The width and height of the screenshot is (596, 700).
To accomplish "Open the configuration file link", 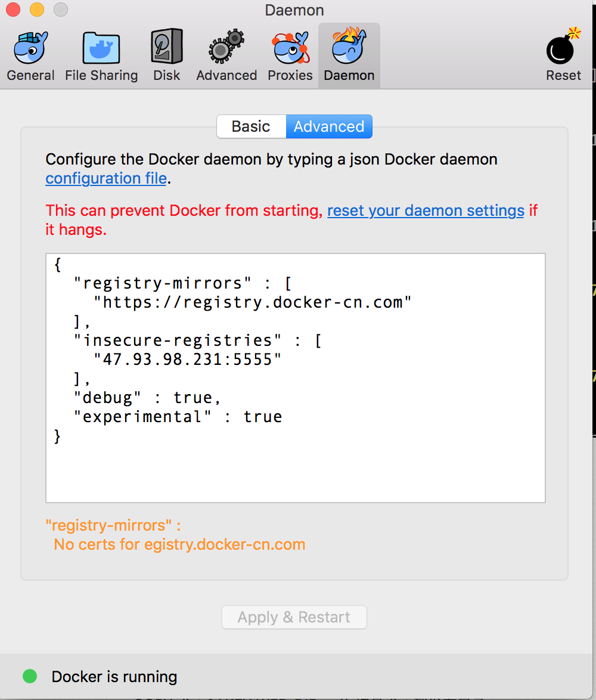I will pyautogui.click(x=106, y=178).
